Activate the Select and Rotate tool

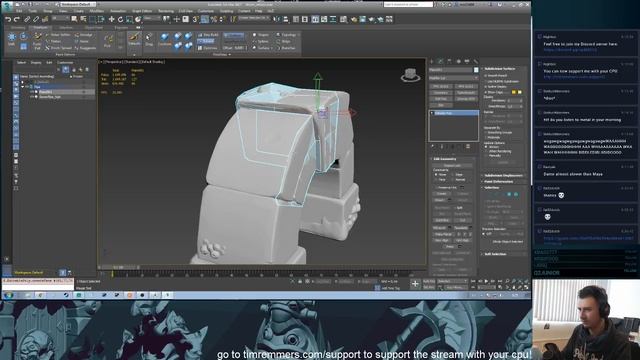click(x=120, y=19)
